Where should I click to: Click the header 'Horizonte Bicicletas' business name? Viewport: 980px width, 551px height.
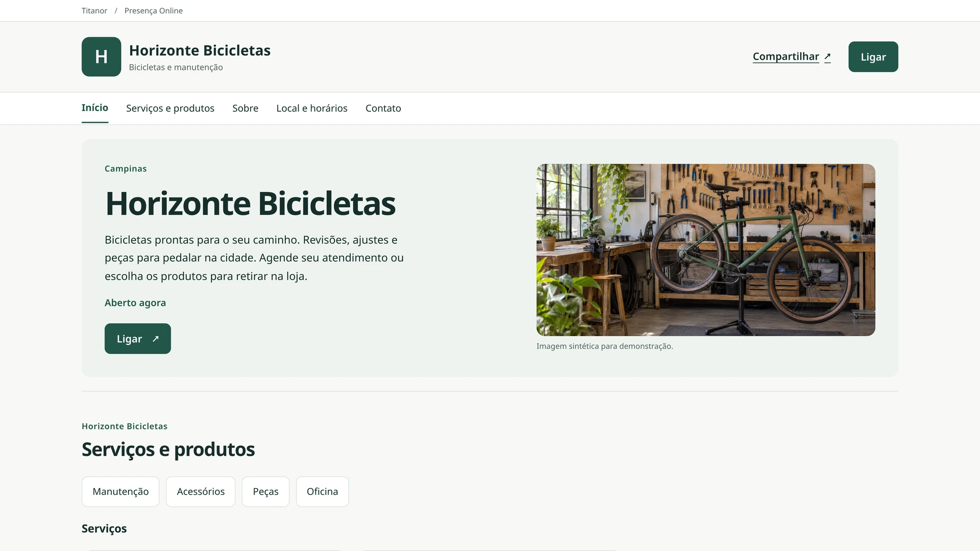click(x=200, y=50)
